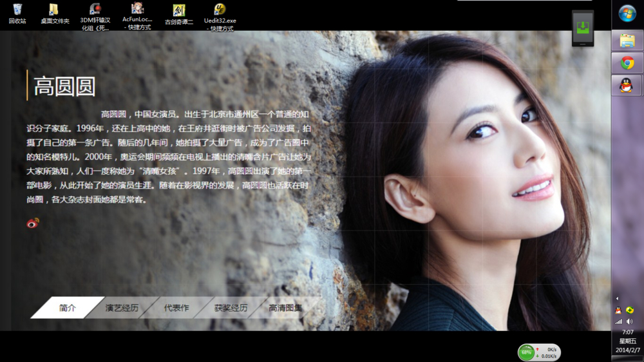Open QQ penguin taskbar button

tap(626, 86)
